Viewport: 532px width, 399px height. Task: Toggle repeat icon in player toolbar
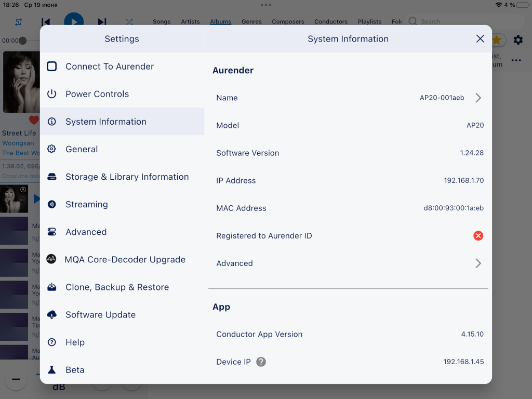pyautogui.click(x=18, y=22)
